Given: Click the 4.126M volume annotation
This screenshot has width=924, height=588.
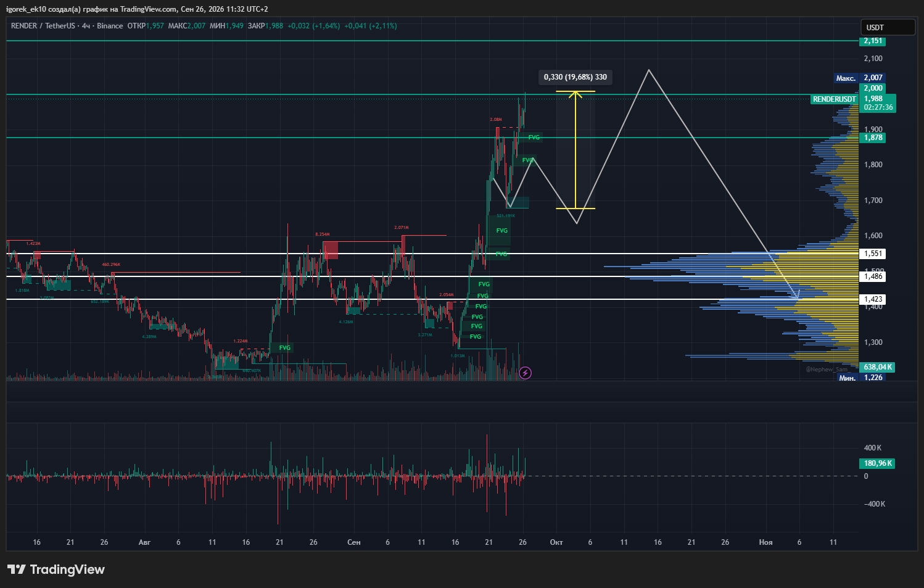Looking at the screenshot, I should [346, 322].
